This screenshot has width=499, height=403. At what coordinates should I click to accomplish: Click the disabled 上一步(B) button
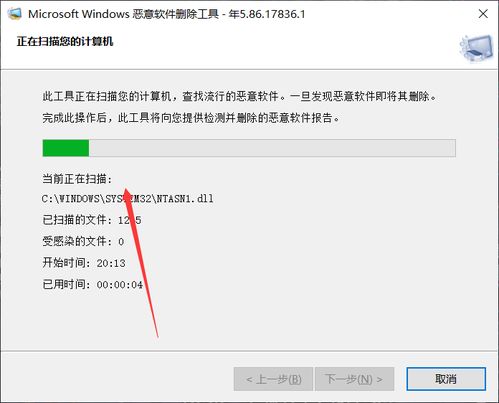tap(273, 379)
